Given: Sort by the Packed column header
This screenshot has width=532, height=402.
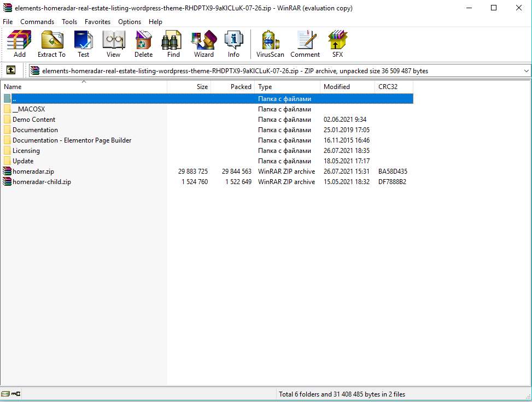Looking at the screenshot, I should pyautogui.click(x=233, y=87).
